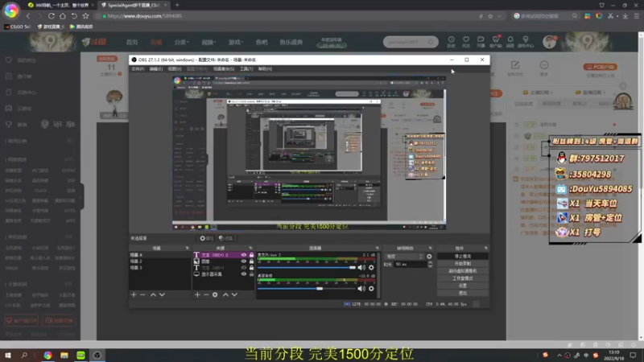This screenshot has height=362, width=644.
Task: Click the browser back arrow
Action: tap(28, 16)
